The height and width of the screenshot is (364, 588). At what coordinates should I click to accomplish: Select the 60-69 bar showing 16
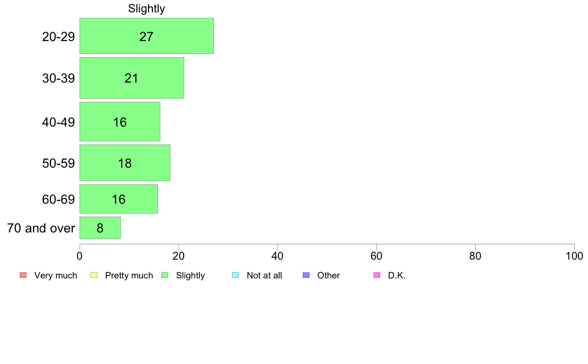118,199
